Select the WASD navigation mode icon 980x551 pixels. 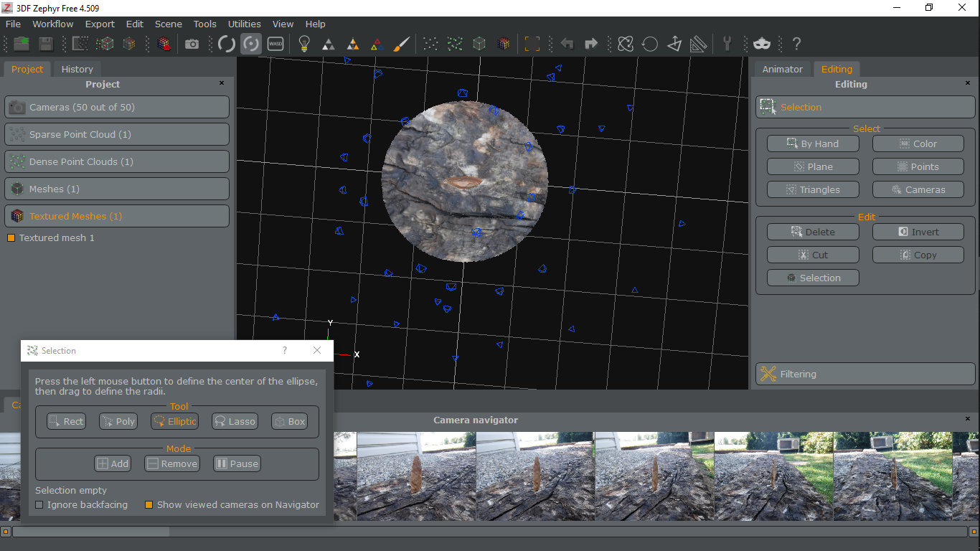click(x=275, y=43)
